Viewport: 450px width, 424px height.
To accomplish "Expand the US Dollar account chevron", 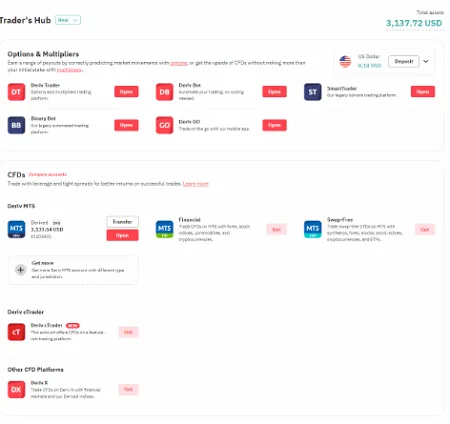I will tap(426, 61).
